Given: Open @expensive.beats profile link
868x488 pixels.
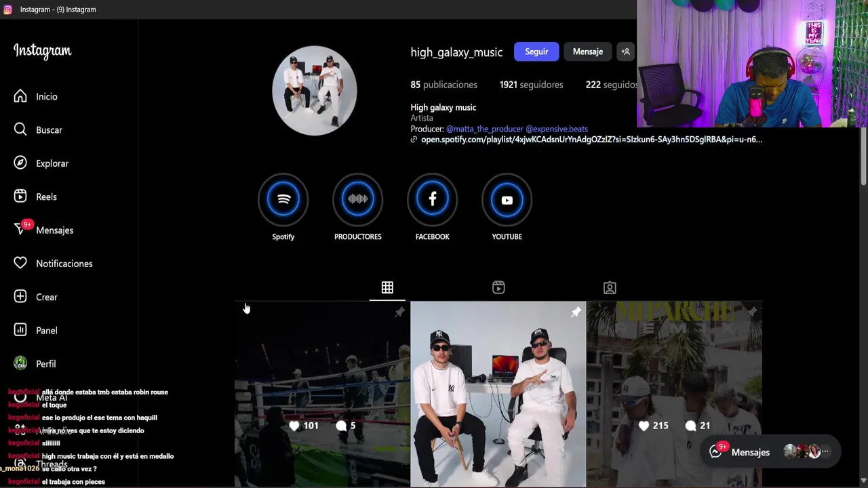Looking at the screenshot, I should pyautogui.click(x=557, y=129).
